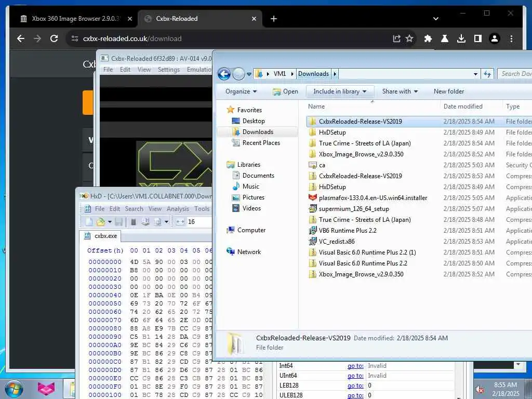This screenshot has height=399, width=532.
Task: Select Computer in navigation pane
Action: pos(251,230)
